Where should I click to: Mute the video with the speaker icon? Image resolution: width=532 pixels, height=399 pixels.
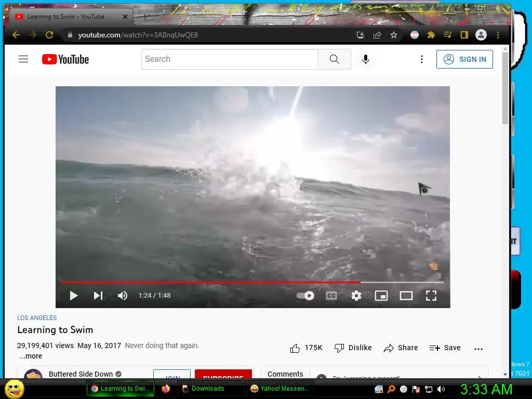(123, 296)
